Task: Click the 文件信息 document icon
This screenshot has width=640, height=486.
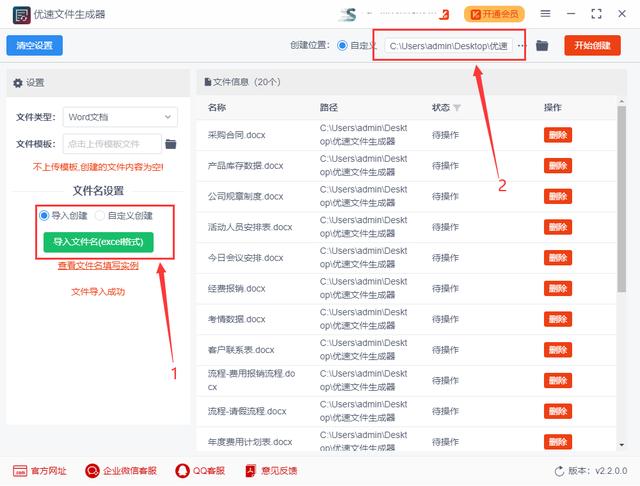Action: pyautogui.click(x=207, y=82)
